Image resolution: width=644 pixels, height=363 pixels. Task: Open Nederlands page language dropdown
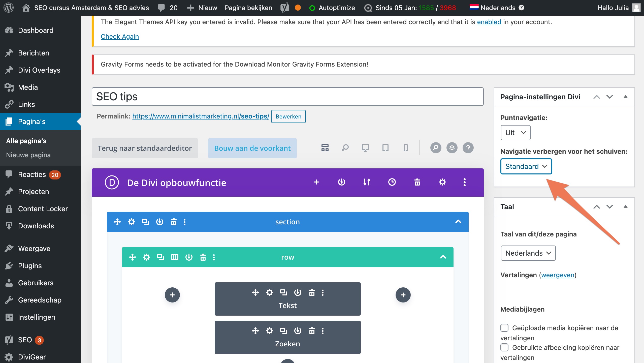[x=528, y=253]
